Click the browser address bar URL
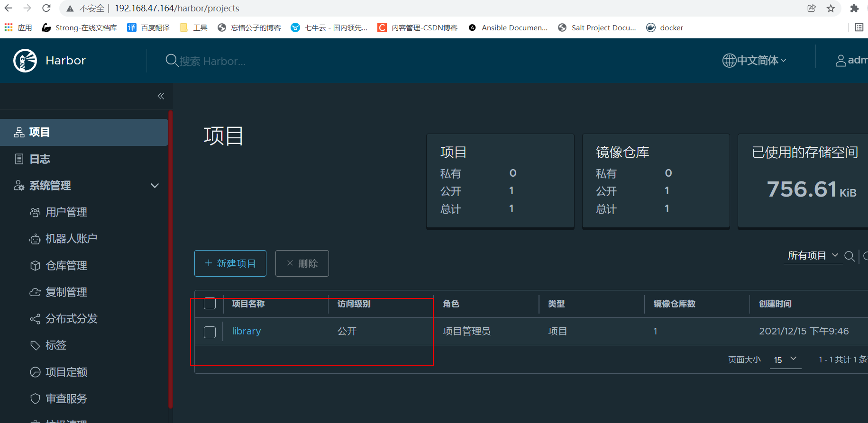This screenshot has height=423, width=868. [177, 8]
